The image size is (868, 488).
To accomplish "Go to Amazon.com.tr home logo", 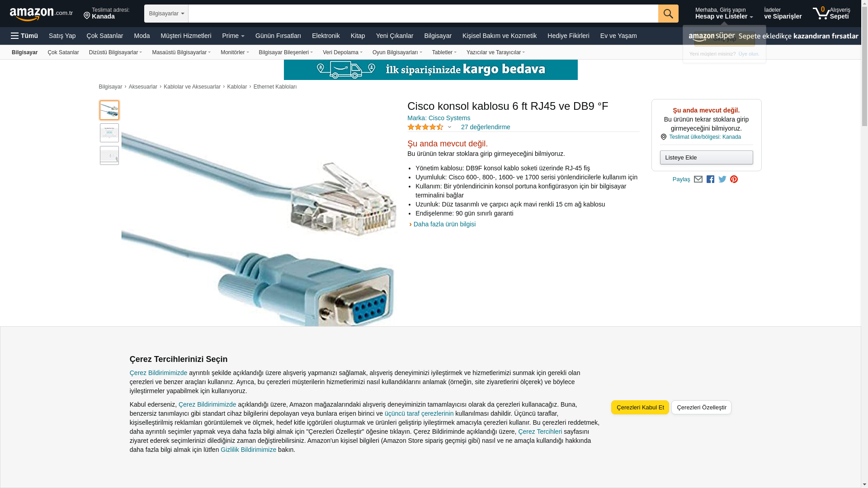I will tap(41, 14).
